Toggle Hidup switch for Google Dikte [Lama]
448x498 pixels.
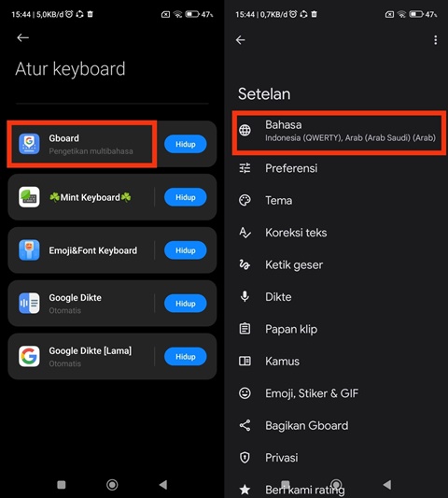click(186, 357)
